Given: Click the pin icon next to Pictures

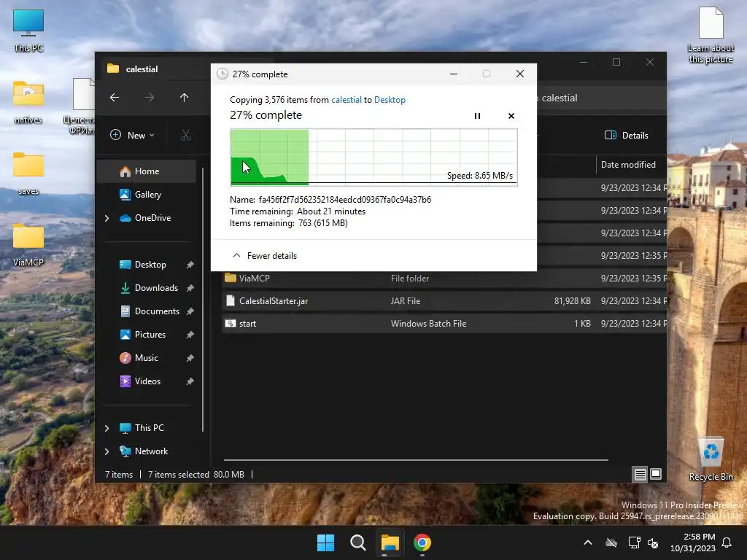Looking at the screenshot, I should point(190,335).
